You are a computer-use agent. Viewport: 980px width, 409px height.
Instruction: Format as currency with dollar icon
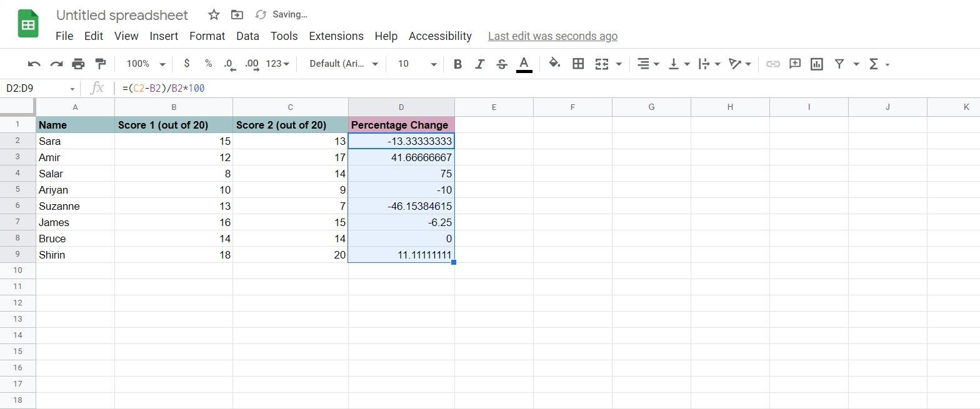click(x=187, y=64)
